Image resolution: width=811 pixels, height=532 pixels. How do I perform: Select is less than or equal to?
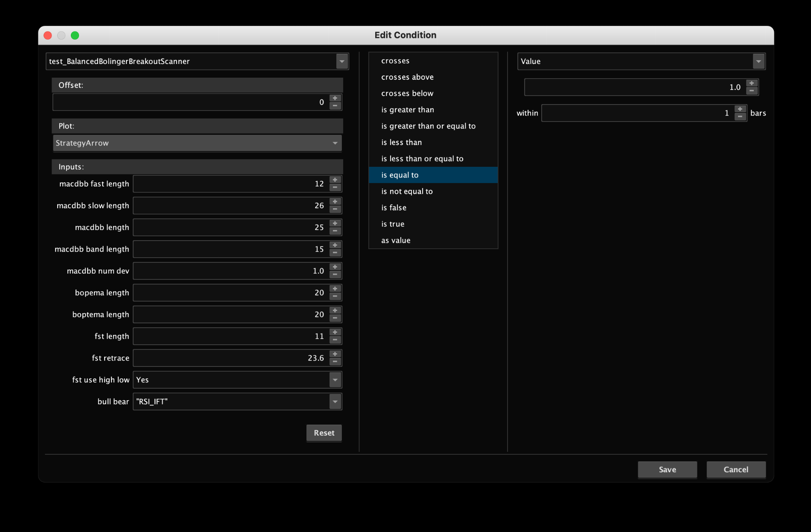pos(433,159)
